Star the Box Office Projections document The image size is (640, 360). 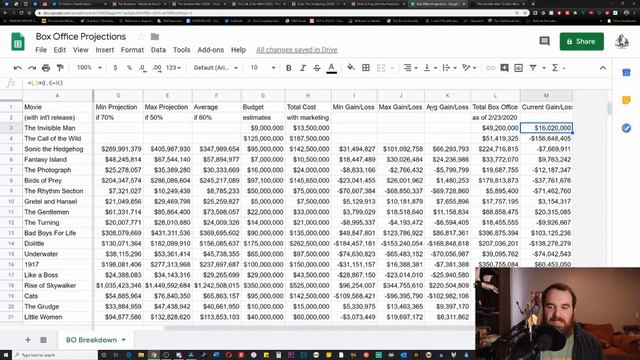(141, 37)
